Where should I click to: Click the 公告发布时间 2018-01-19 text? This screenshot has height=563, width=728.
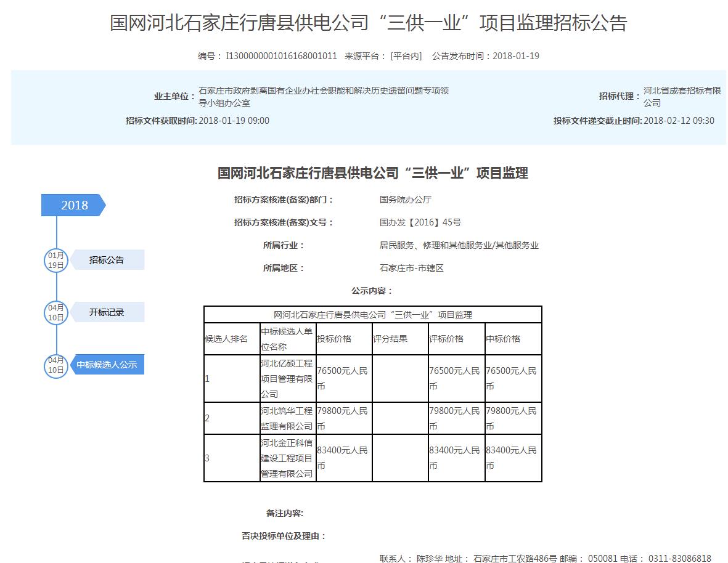(x=486, y=56)
